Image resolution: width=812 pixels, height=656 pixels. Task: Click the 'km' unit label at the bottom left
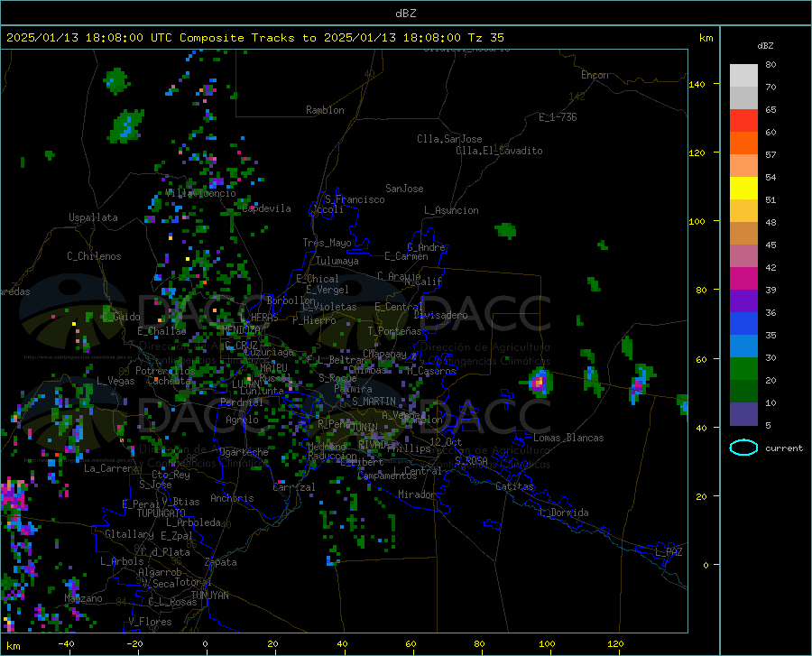coord(13,646)
